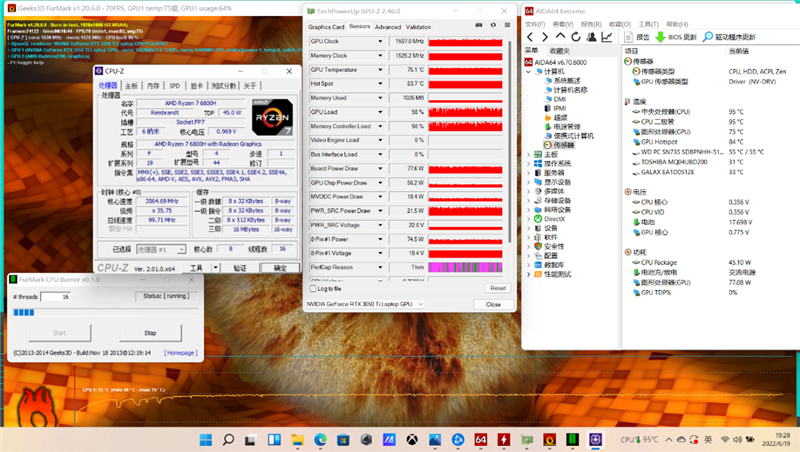Switch to 主板 tab in CPU-Z
The width and height of the screenshot is (800, 452).
pyautogui.click(x=132, y=86)
